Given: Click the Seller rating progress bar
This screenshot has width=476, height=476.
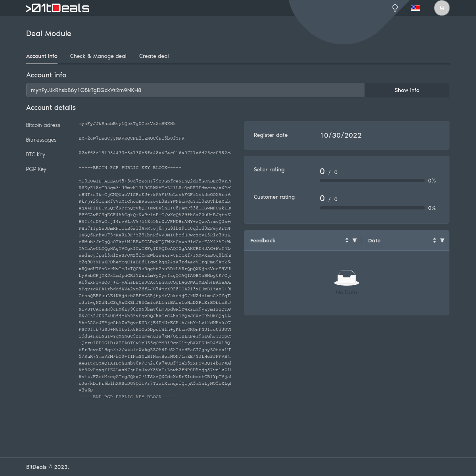Looking at the screenshot, I should [x=372, y=180].
